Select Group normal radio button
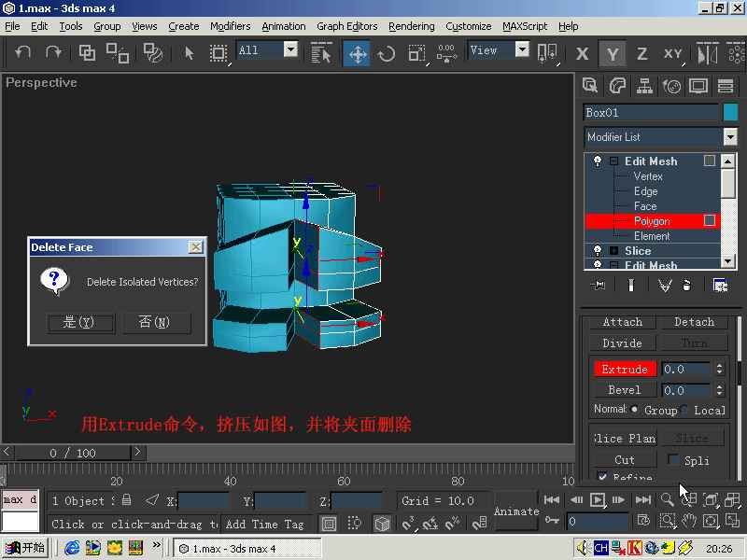The height and width of the screenshot is (560, 747). coord(635,409)
